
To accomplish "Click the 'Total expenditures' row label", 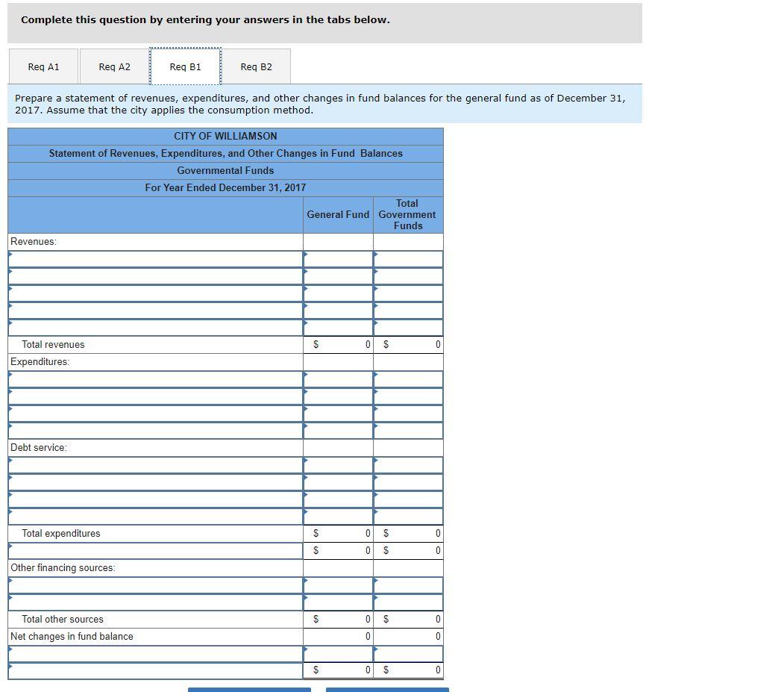I will (61, 534).
